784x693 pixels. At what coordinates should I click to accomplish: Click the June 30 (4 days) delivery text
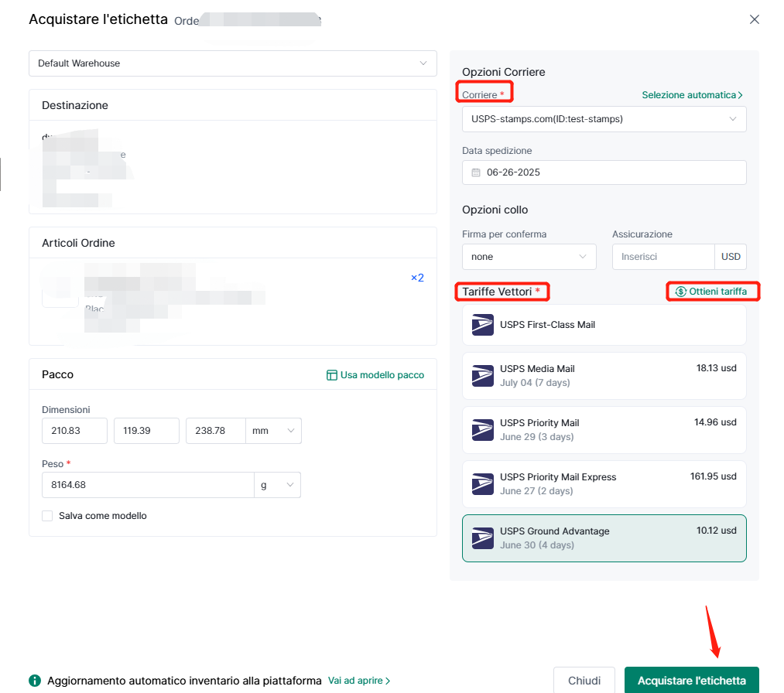click(537, 545)
